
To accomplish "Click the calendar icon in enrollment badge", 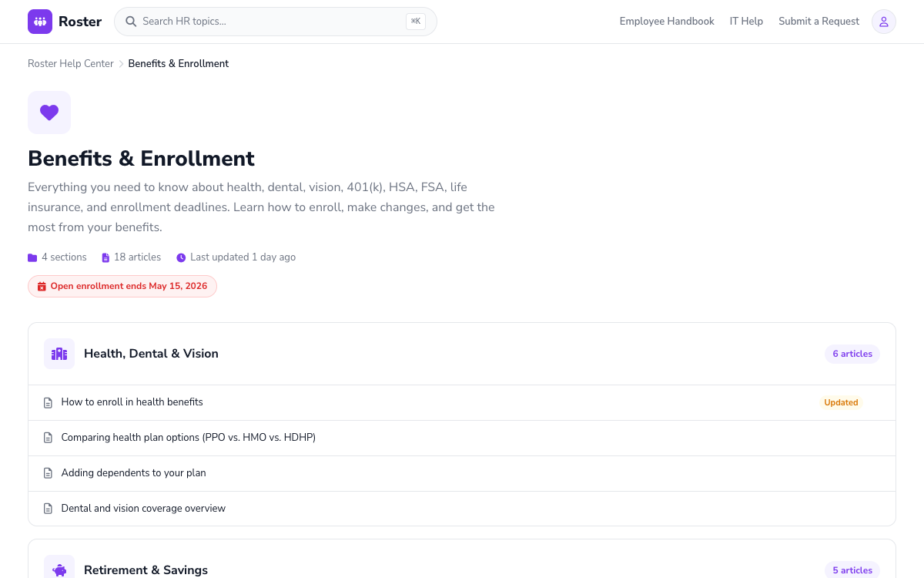I will pyautogui.click(x=42, y=287).
